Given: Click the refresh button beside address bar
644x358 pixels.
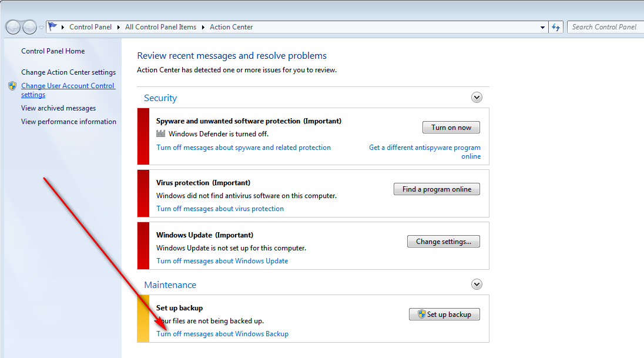Looking at the screenshot, I should (x=556, y=27).
